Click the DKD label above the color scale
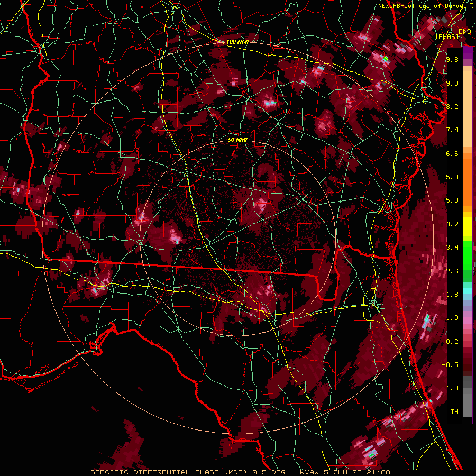This screenshot has width=476, height=476. click(465, 32)
